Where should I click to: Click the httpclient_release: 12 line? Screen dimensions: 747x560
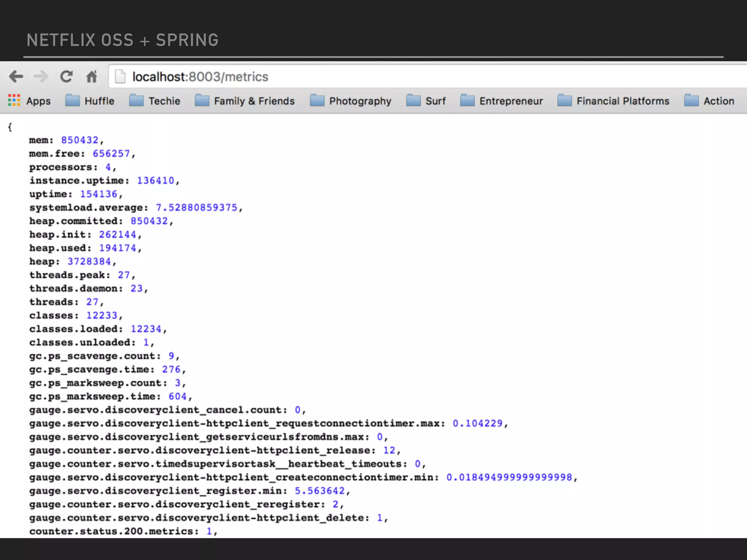click(215, 450)
